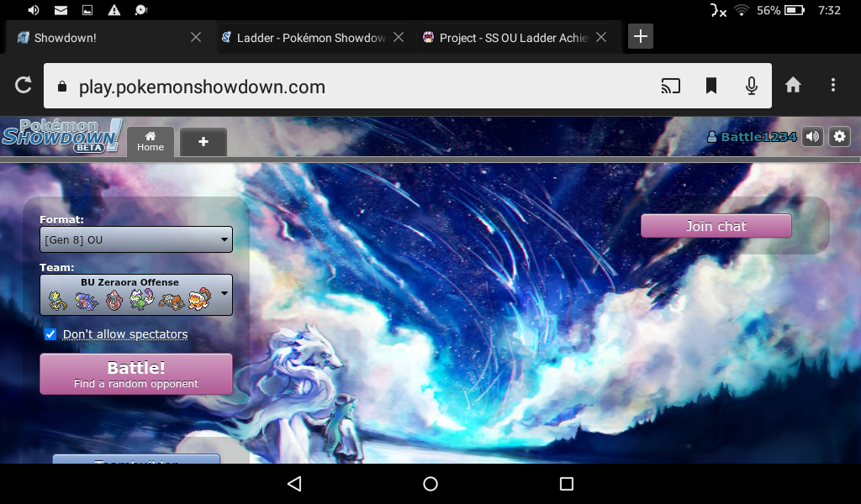The image size is (861, 504).
Task: Open the browser three-dot menu
Action: pos(833,85)
